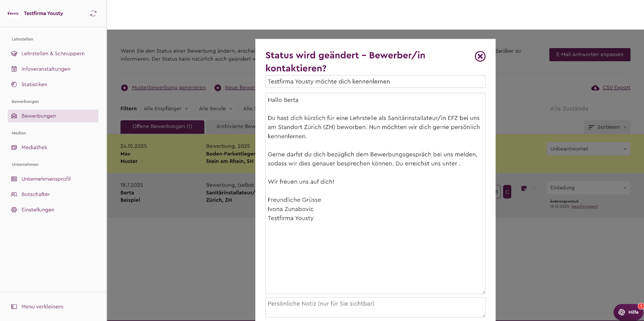Open the Sortieren dropdown

607,127
